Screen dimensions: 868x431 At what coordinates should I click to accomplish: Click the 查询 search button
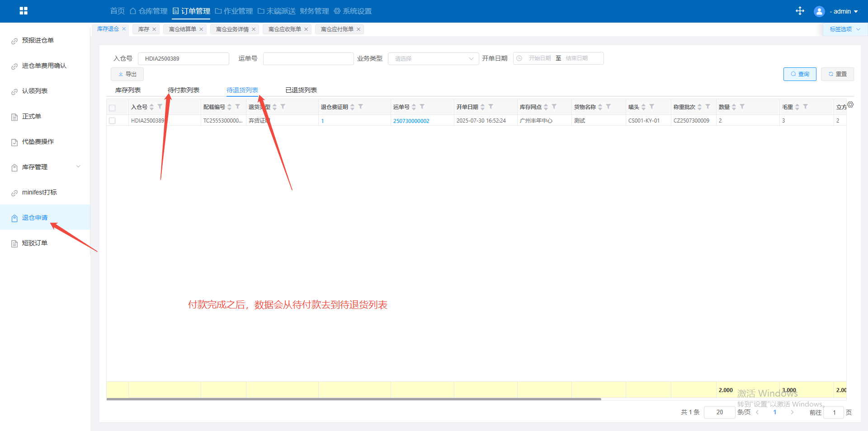click(799, 74)
